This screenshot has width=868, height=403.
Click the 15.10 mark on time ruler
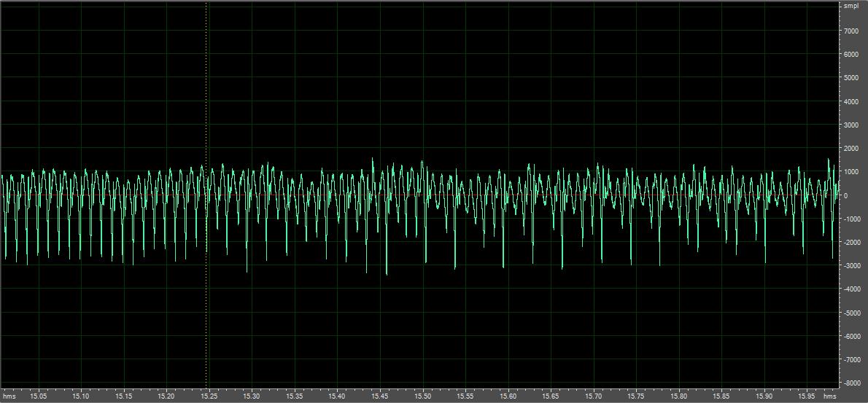pyautogui.click(x=81, y=396)
